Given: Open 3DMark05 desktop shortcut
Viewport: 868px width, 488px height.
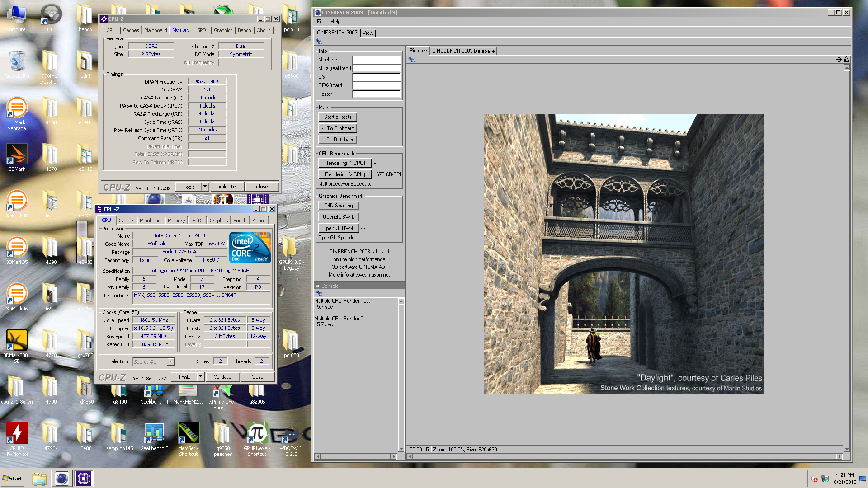Looking at the screenshot, I should (17, 250).
